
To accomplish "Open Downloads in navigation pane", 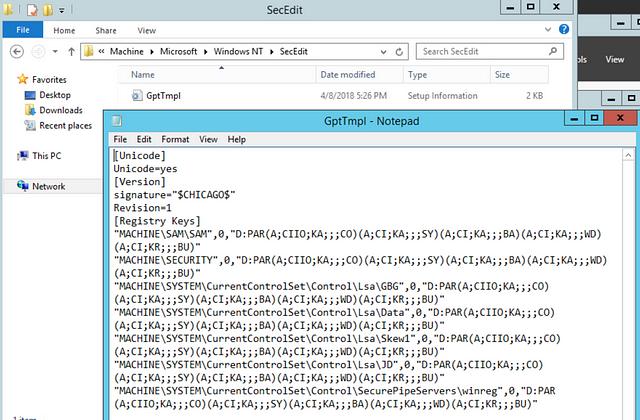I will point(61,110).
